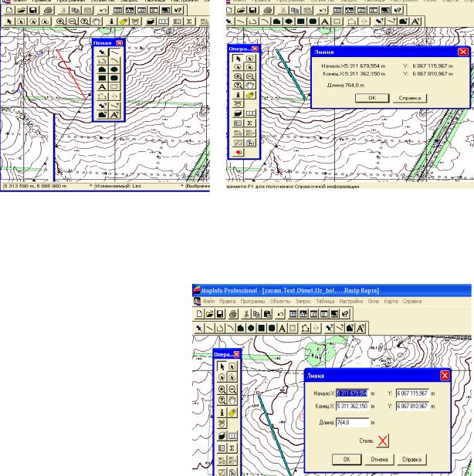Choose the Text A tool in the Пенал palette

point(102,87)
